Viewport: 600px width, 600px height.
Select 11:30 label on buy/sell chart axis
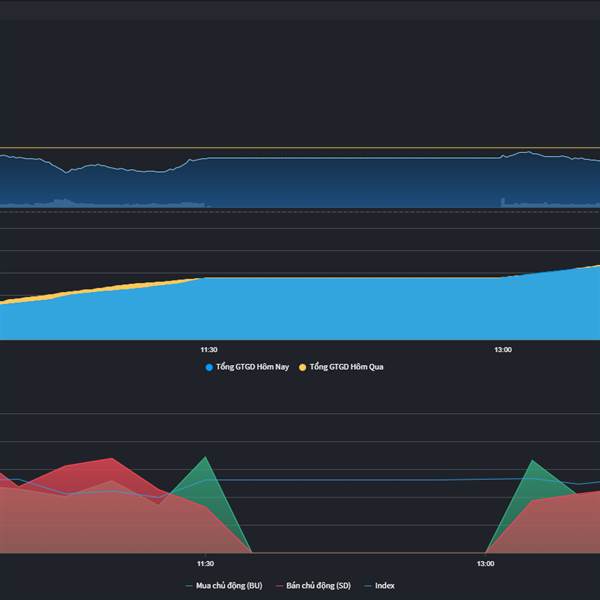[x=205, y=564]
